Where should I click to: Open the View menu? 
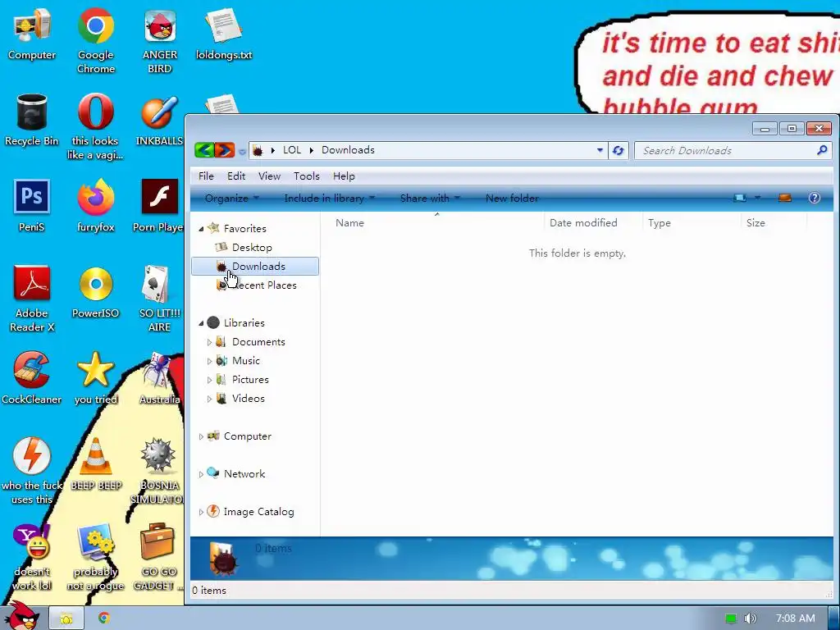tap(269, 176)
